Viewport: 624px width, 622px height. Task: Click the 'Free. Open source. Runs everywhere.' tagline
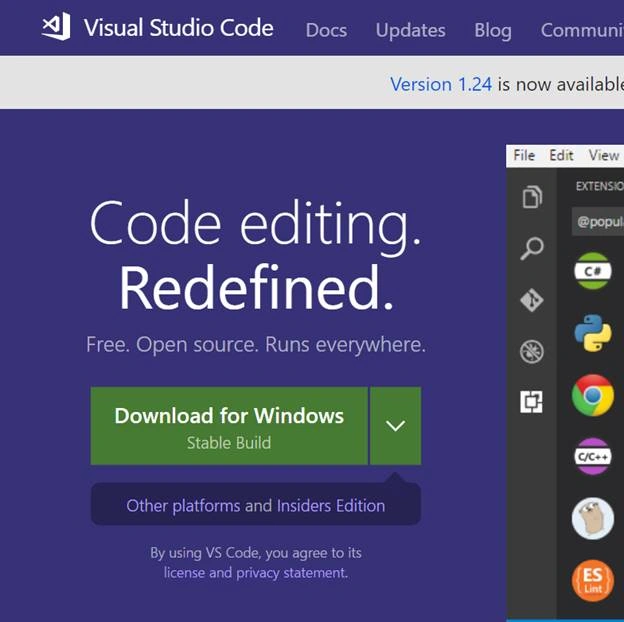256,345
